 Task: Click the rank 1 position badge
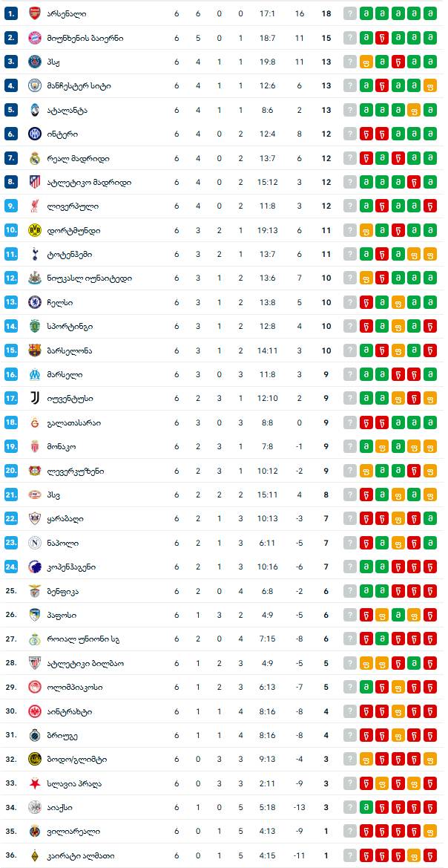point(10,13)
